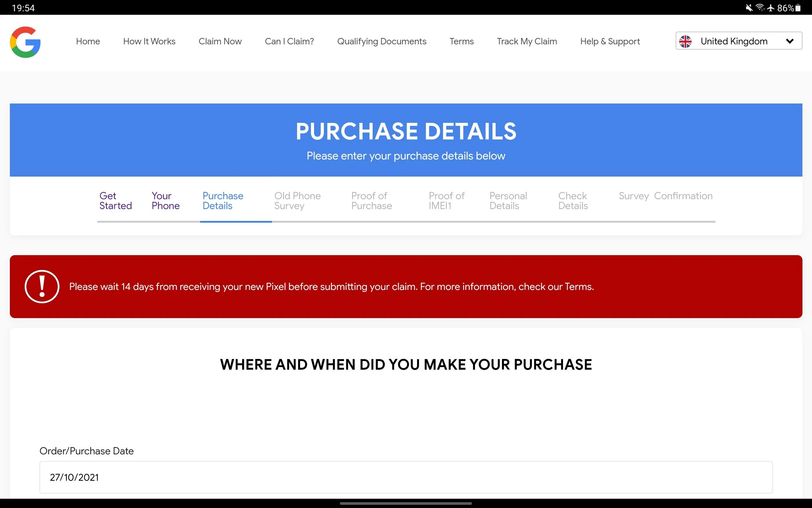The height and width of the screenshot is (508, 812).
Task: Open the United Kingdom country dropdown
Action: pos(739,41)
